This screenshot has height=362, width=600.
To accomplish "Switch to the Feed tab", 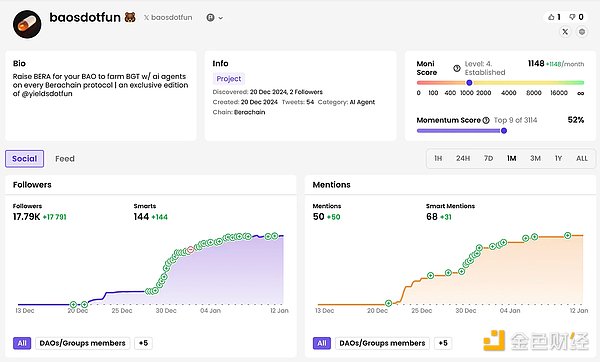I will tap(65, 159).
